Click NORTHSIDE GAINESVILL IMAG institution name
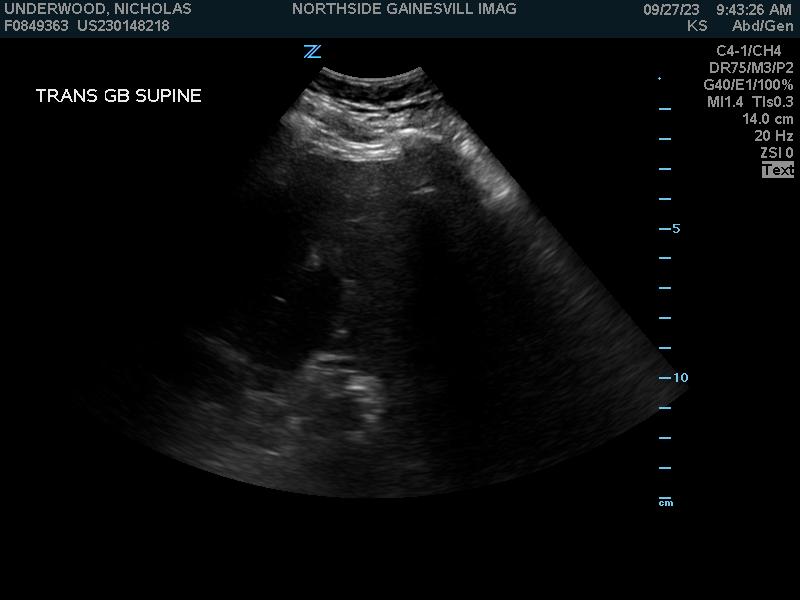800x600 pixels. tap(404, 9)
